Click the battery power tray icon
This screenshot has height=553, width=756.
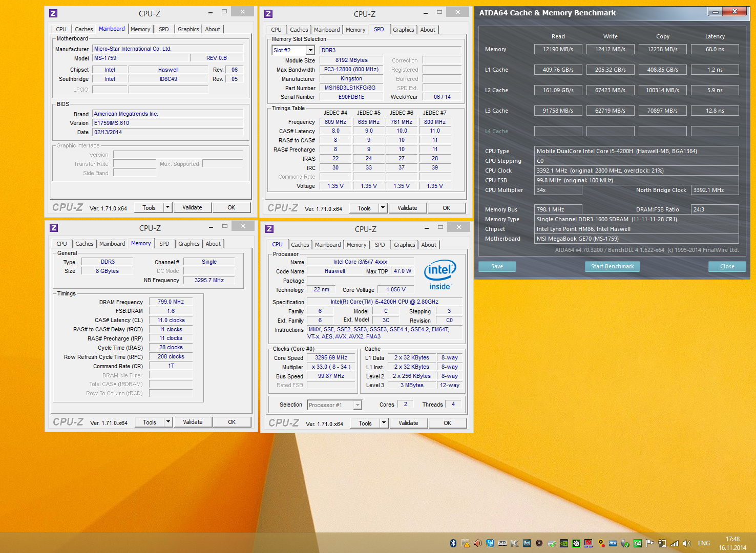(662, 543)
